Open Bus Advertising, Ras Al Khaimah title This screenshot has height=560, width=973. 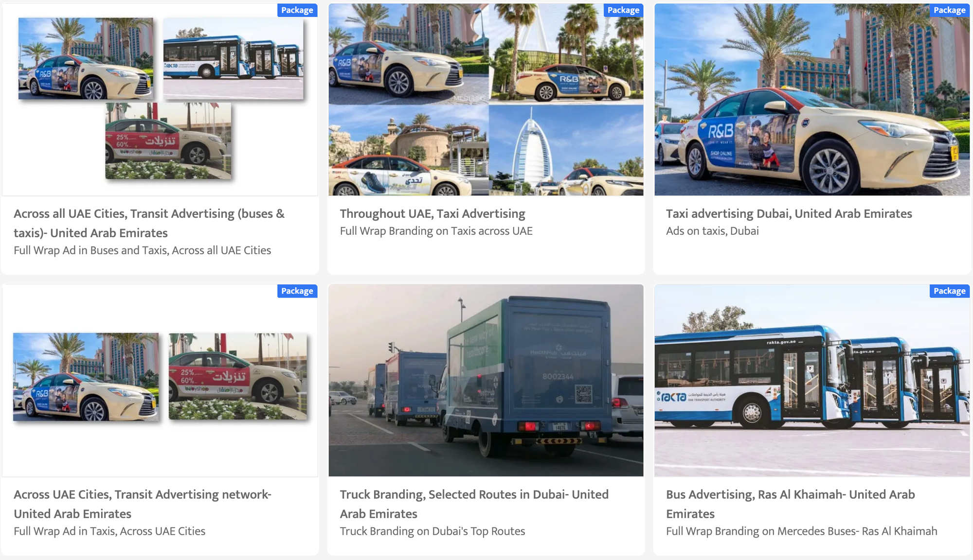click(x=791, y=504)
